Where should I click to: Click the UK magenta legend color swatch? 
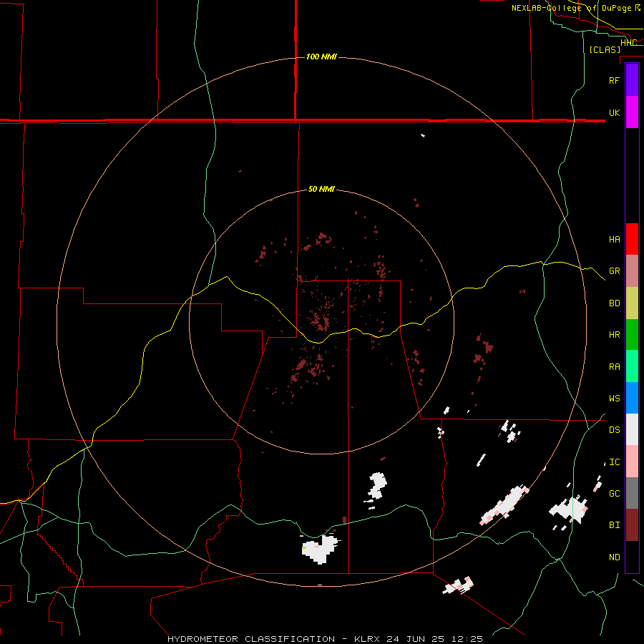tap(632, 112)
